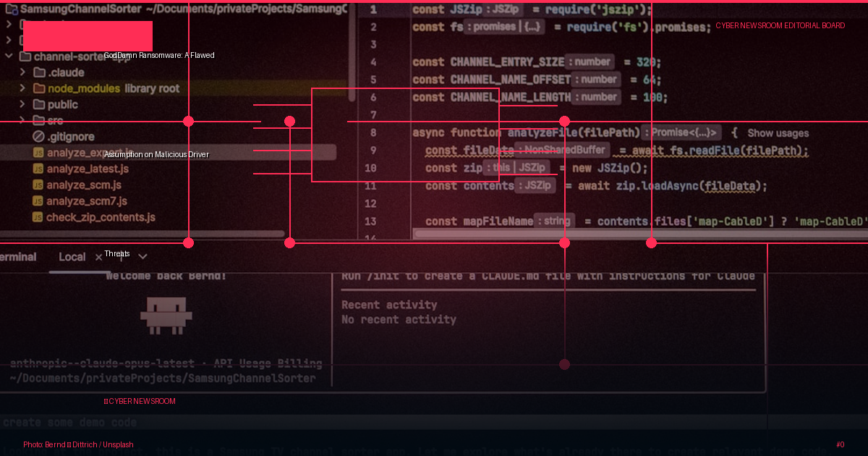868x456 pixels.
Task: Expand the src folder
Action: point(23,120)
